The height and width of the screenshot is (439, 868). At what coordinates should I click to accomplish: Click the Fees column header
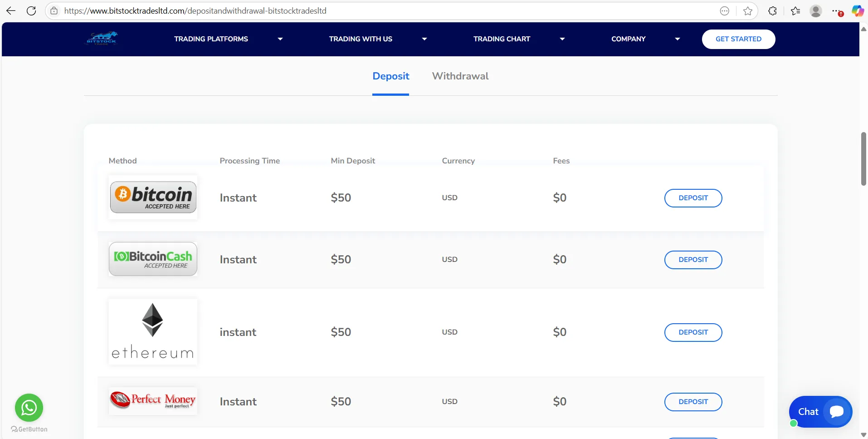561,161
